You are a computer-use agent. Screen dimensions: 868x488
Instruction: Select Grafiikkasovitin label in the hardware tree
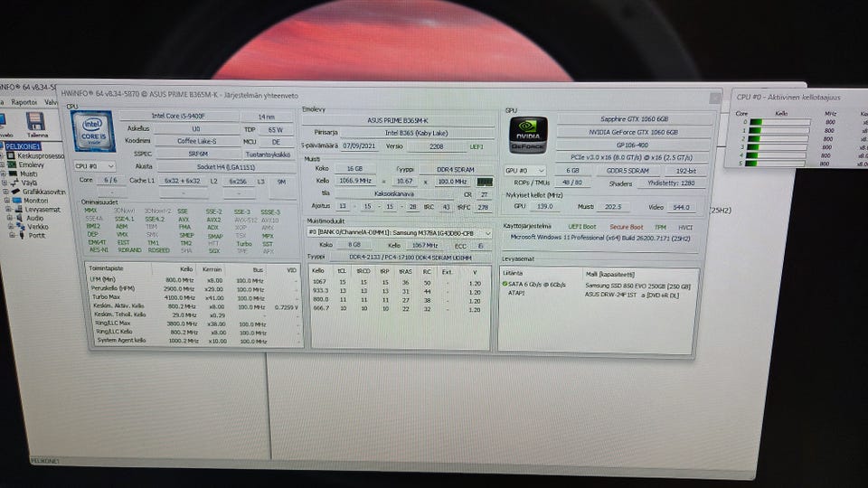coord(43,192)
